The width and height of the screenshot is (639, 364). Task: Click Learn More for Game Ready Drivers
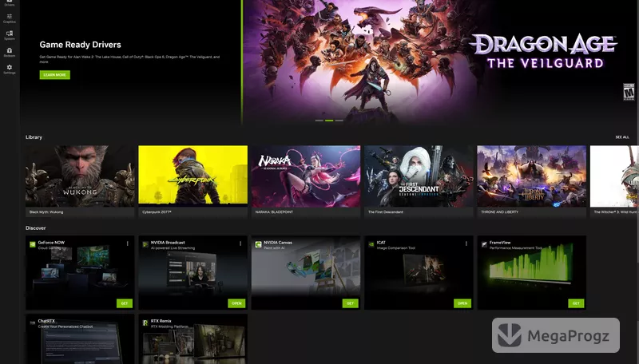(x=54, y=75)
